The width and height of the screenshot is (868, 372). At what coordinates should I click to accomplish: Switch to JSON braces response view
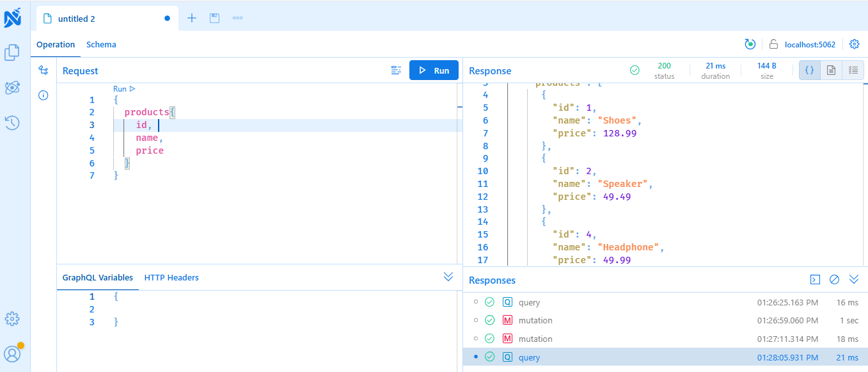[x=810, y=70]
